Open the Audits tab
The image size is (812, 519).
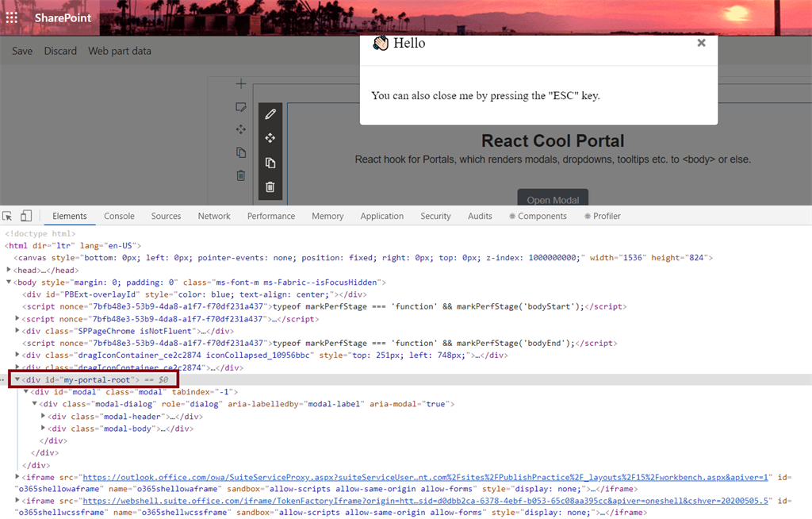click(x=480, y=216)
